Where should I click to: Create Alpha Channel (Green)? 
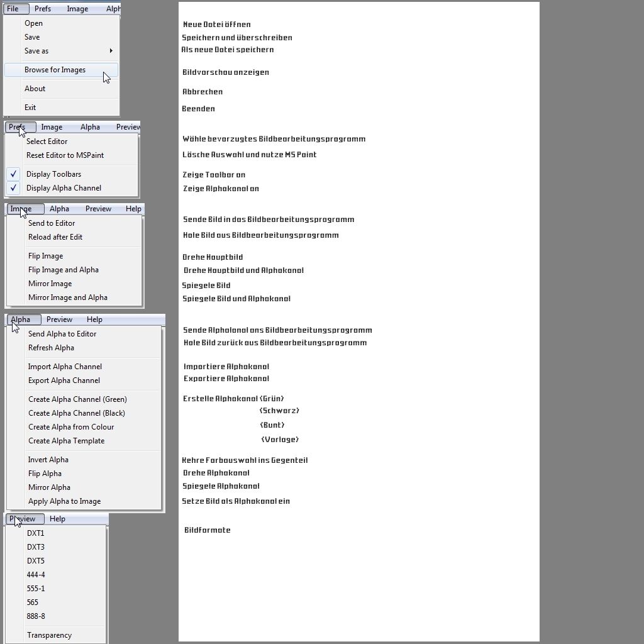coord(77,399)
